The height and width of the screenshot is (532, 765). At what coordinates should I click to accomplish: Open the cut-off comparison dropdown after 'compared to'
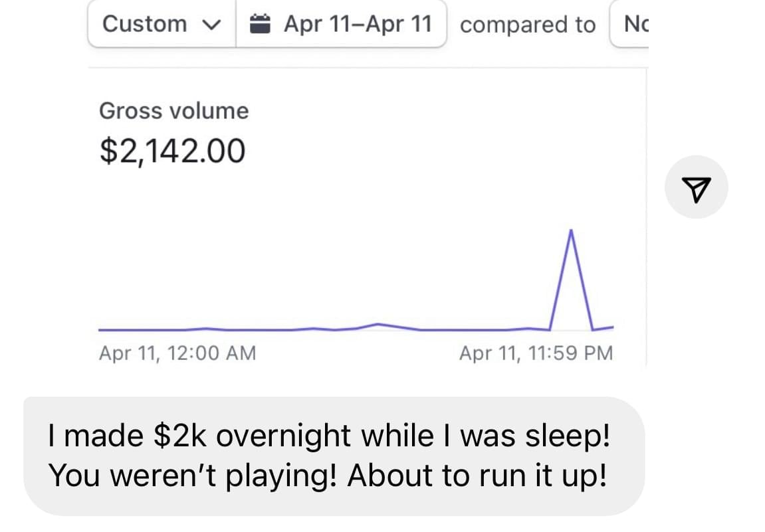pyautogui.click(x=629, y=24)
